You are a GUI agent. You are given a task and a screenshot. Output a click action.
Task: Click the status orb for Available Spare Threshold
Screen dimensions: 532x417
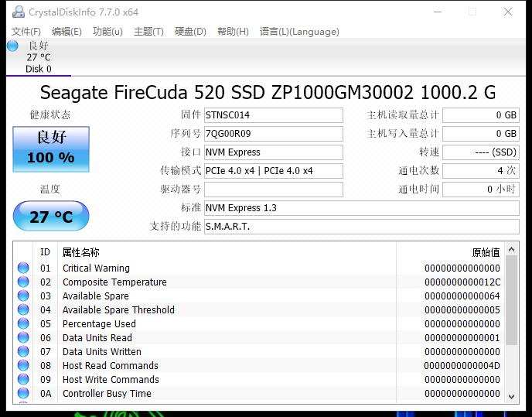point(23,309)
